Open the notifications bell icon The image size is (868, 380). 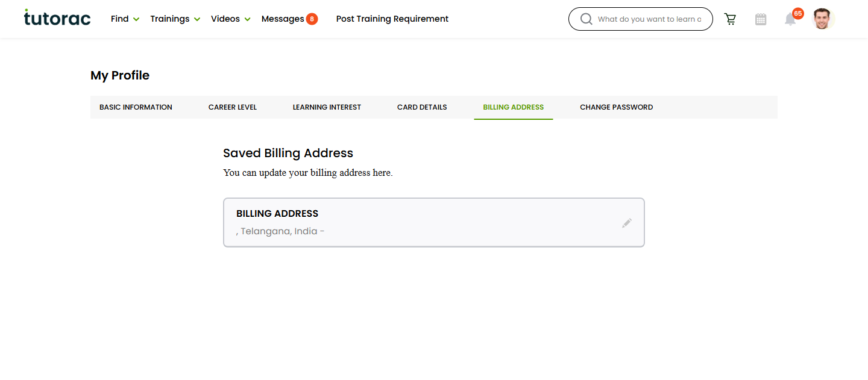pos(790,20)
